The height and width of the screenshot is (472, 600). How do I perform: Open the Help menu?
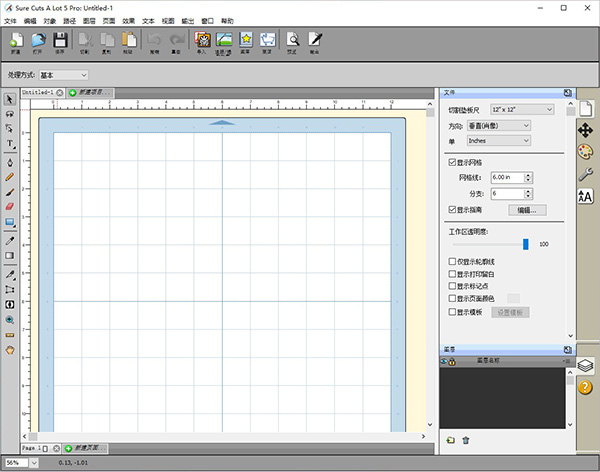(x=227, y=21)
